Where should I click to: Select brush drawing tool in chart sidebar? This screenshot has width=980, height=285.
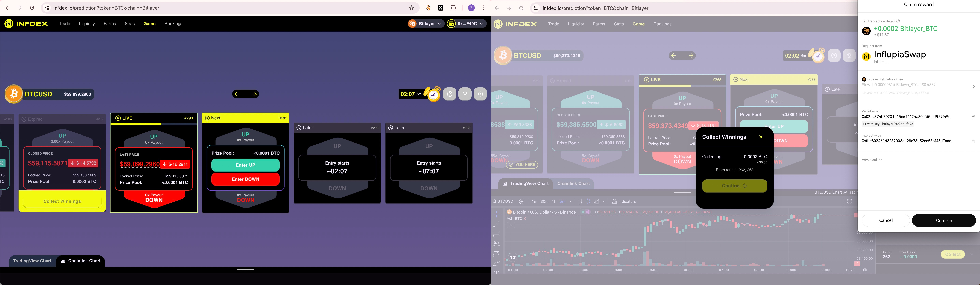[x=496, y=263]
